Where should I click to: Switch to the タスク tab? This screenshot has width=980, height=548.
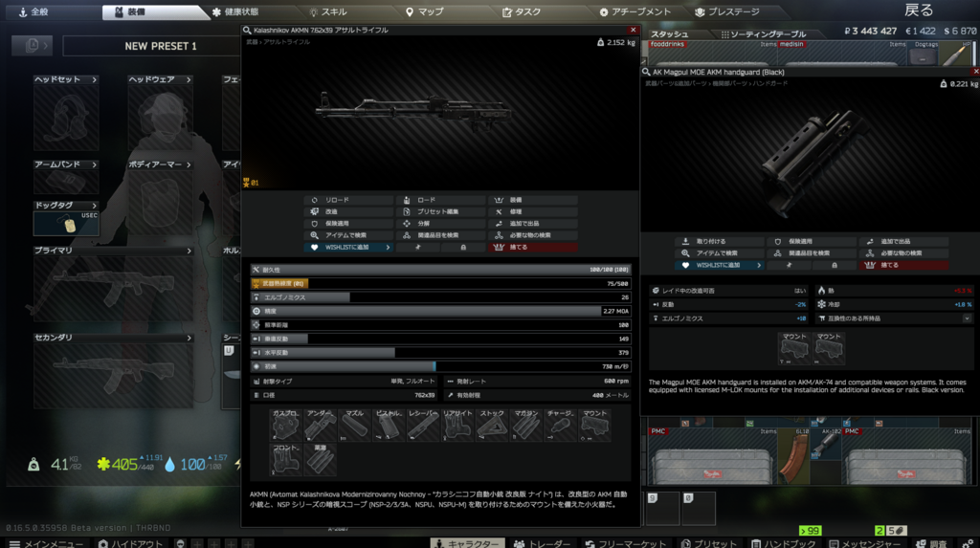tap(522, 11)
